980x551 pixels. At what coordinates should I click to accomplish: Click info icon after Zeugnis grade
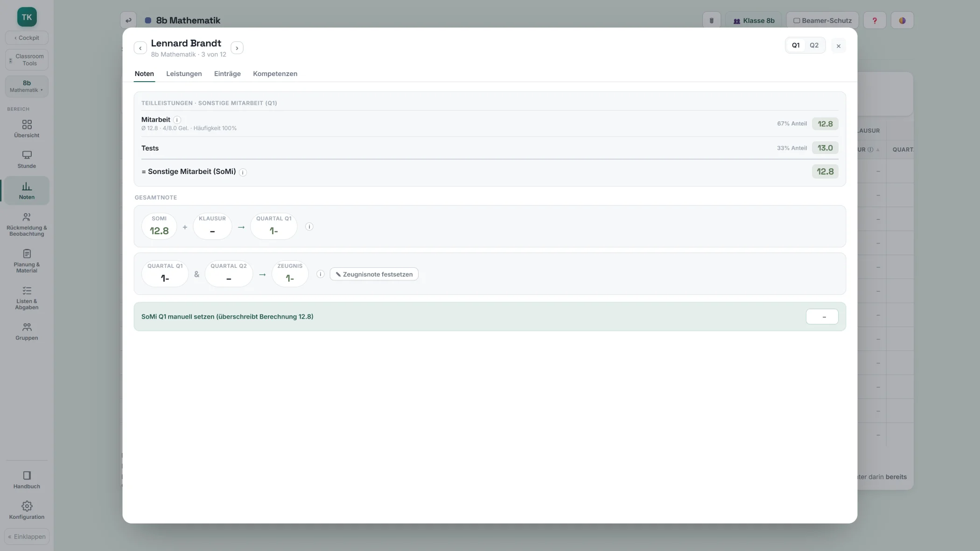pos(320,274)
